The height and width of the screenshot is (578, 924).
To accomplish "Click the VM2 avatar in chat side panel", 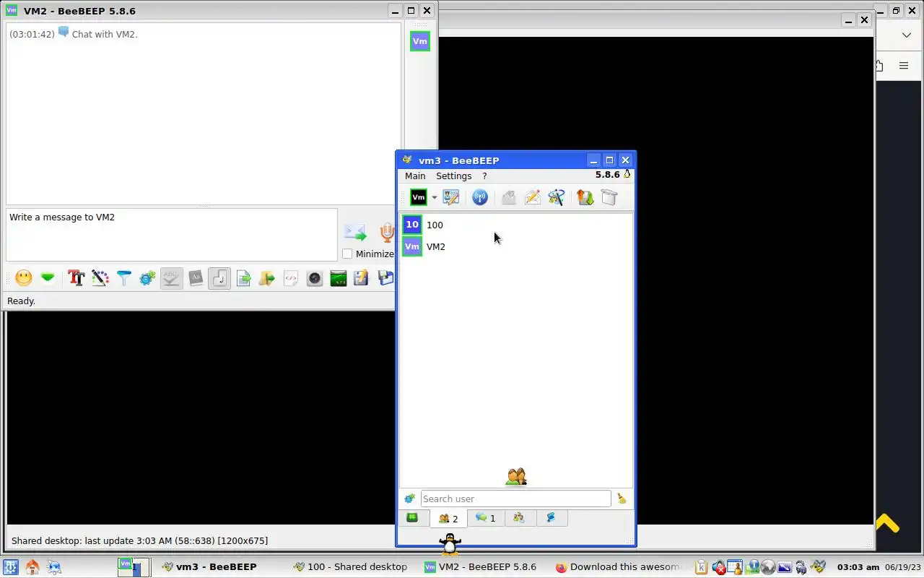I will point(420,41).
